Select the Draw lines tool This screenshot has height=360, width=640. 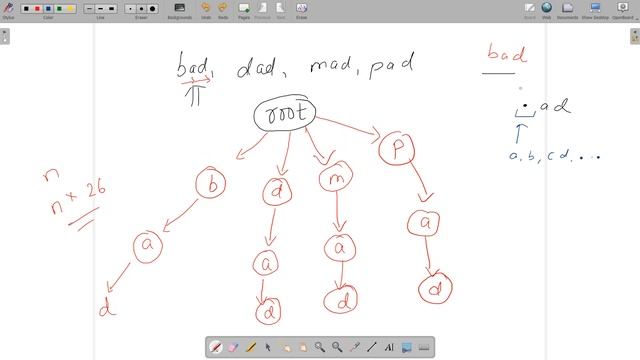[x=372, y=347]
